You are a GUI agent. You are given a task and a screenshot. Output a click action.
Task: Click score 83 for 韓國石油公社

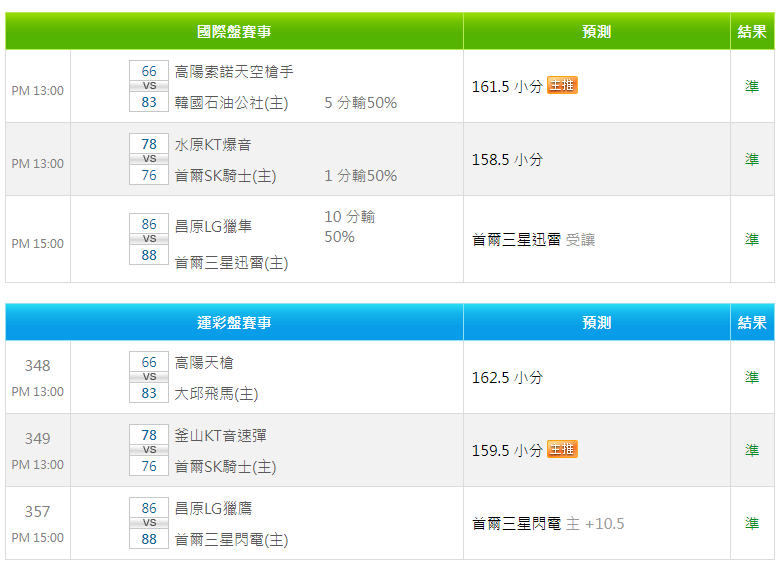[x=149, y=102]
